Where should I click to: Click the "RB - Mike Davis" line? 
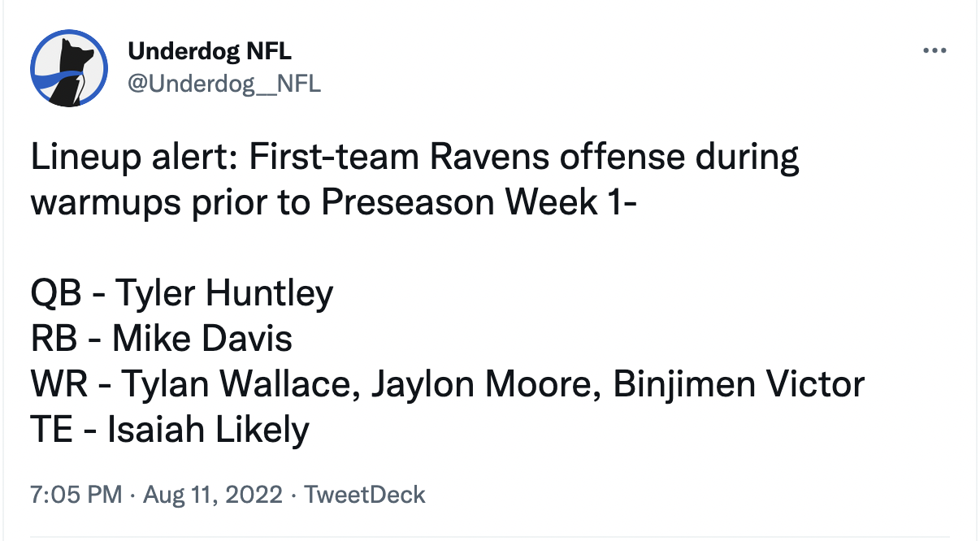[x=161, y=339]
